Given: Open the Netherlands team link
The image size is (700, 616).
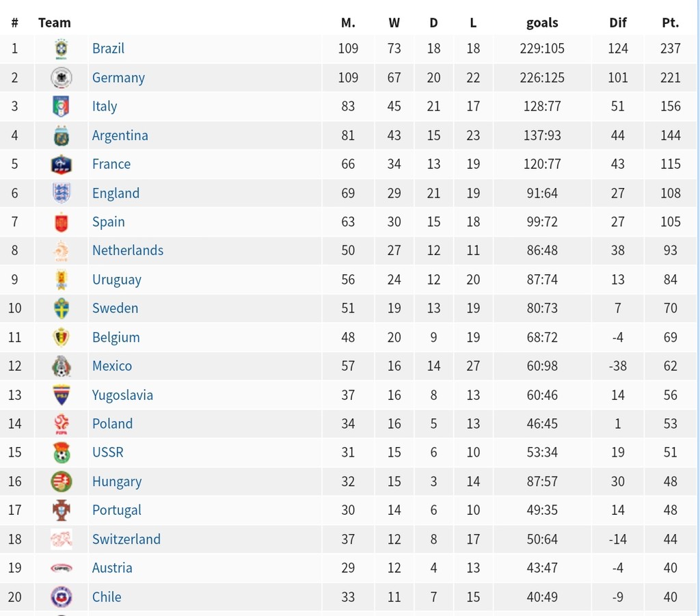Looking at the screenshot, I should click(128, 250).
